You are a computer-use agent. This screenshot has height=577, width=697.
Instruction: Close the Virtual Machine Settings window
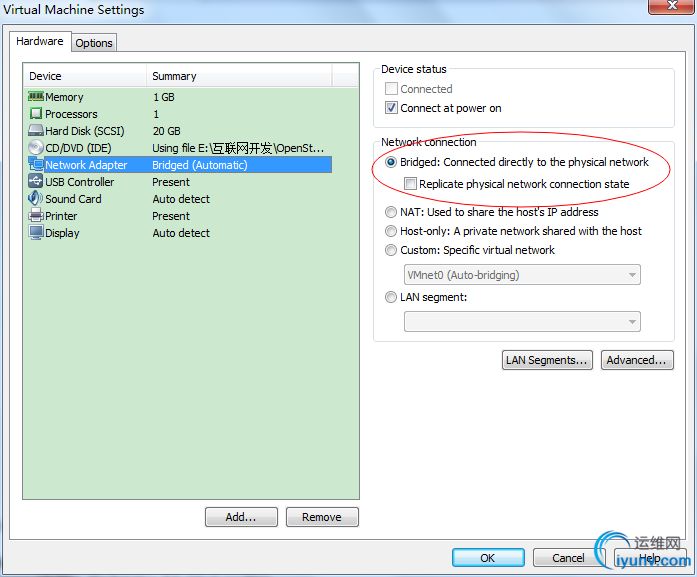672,6
